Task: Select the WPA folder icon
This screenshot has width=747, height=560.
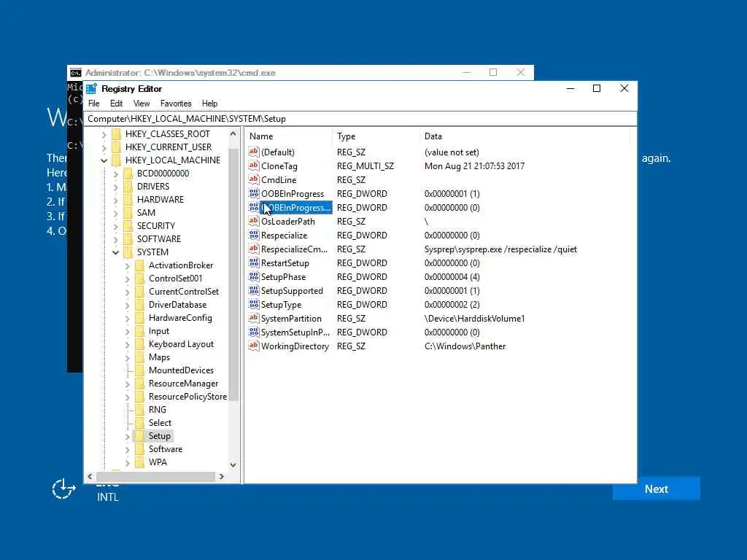Action: (139, 462)
